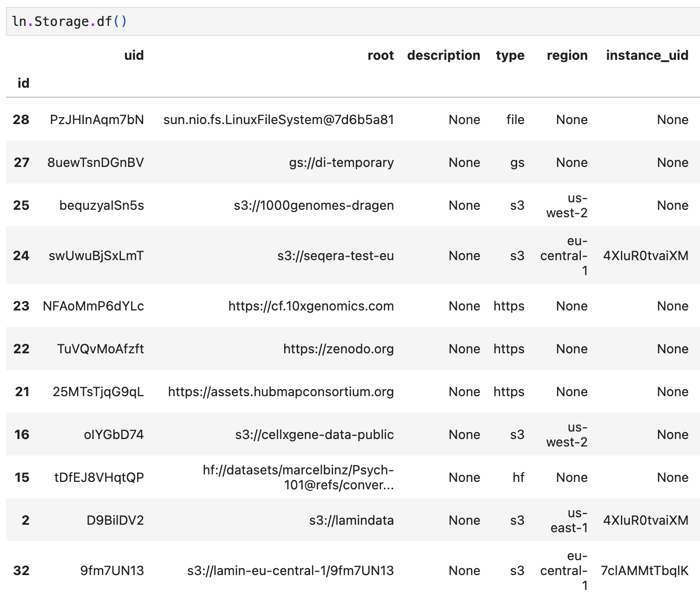700x596 pixels.
Task: Click the instance_uid column header
Action: pos(647,55)
